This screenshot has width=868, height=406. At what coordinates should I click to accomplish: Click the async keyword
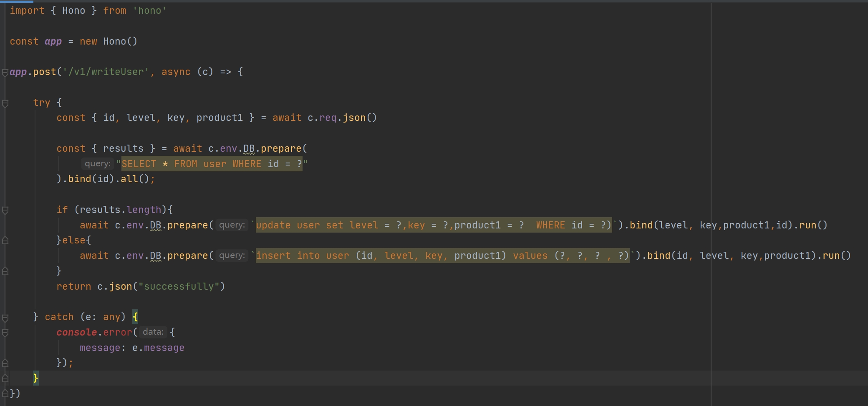[176, 72]
